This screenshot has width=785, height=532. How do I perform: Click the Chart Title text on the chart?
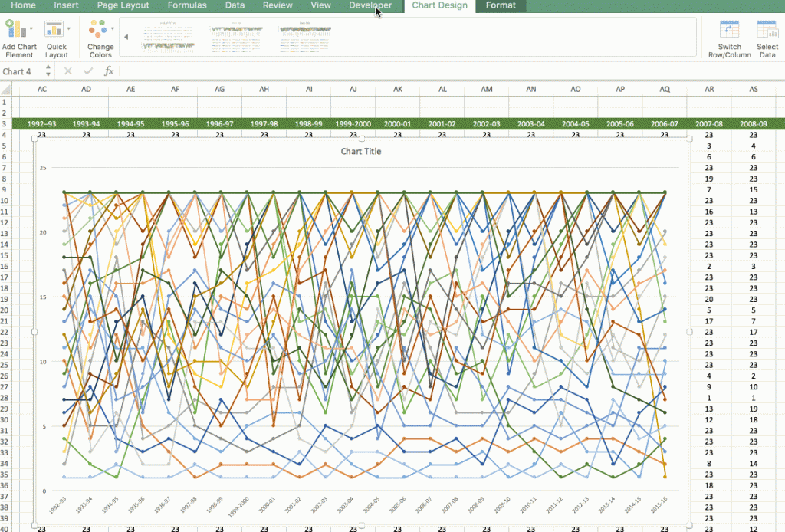tap(360, 151)
